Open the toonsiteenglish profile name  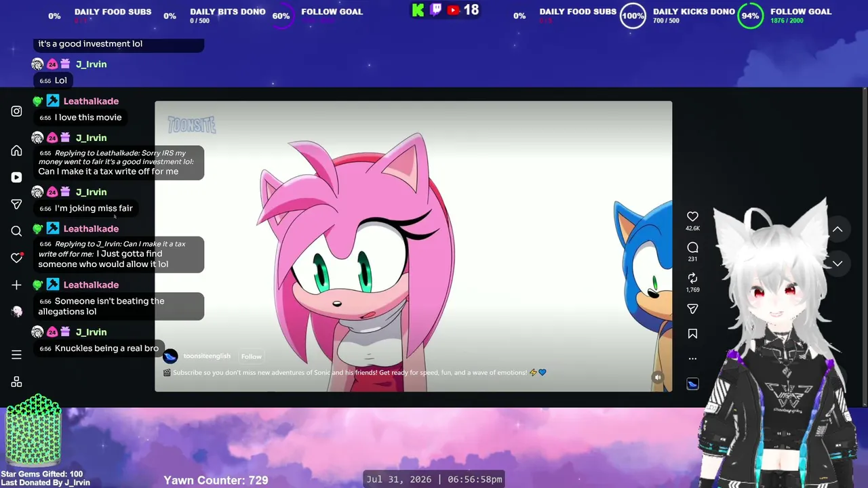point(207,357)
